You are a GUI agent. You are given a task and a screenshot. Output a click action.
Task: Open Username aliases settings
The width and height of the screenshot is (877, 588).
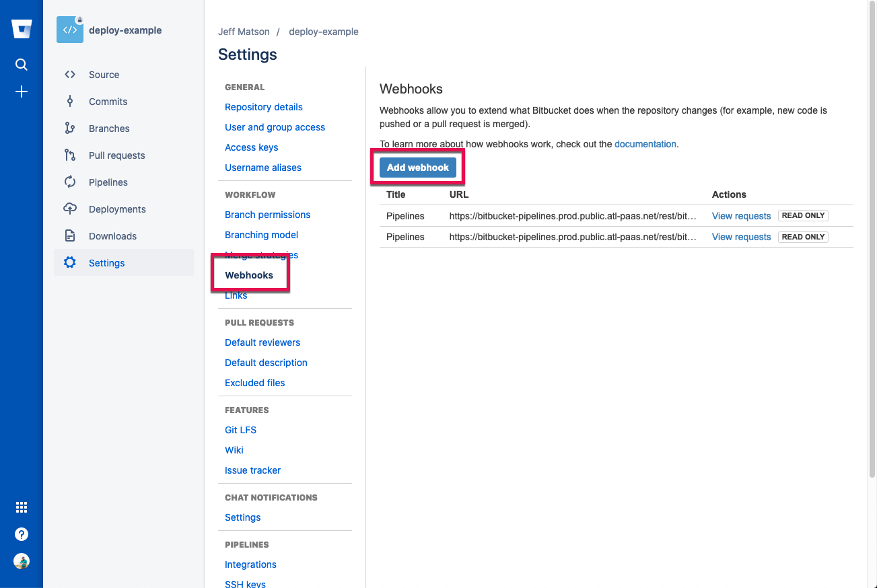pos(263,168)
